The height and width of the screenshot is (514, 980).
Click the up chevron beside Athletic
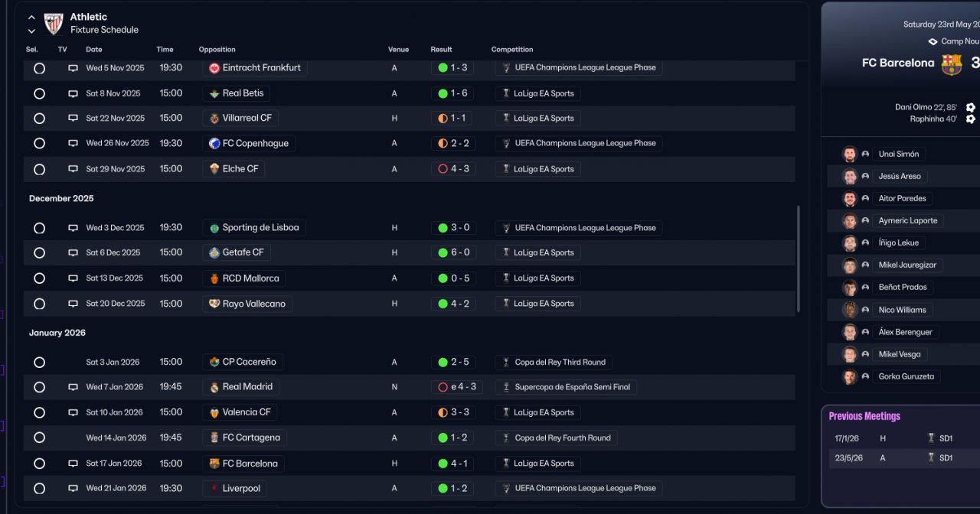pyautogui.click(x=31, y=17)
